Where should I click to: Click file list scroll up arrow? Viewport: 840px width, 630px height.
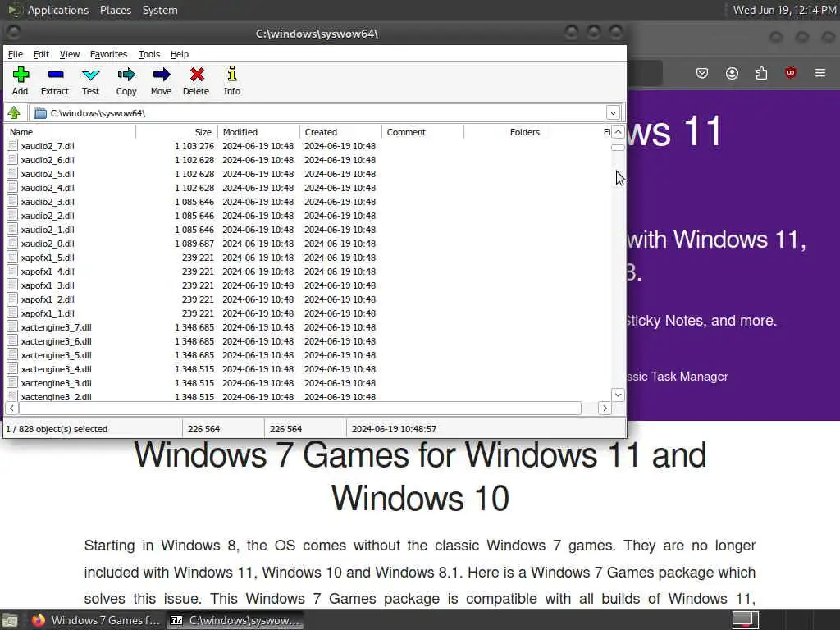618,132
